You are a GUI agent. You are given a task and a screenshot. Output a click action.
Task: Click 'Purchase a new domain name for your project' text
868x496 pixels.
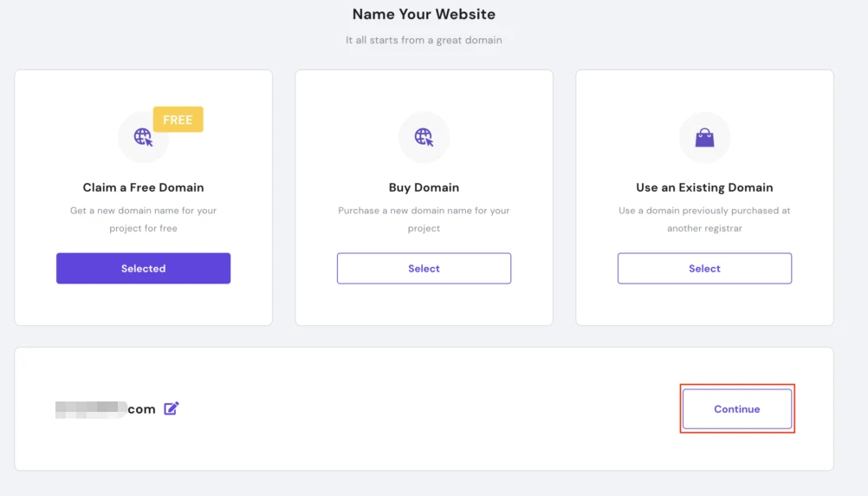click(424, 219)
